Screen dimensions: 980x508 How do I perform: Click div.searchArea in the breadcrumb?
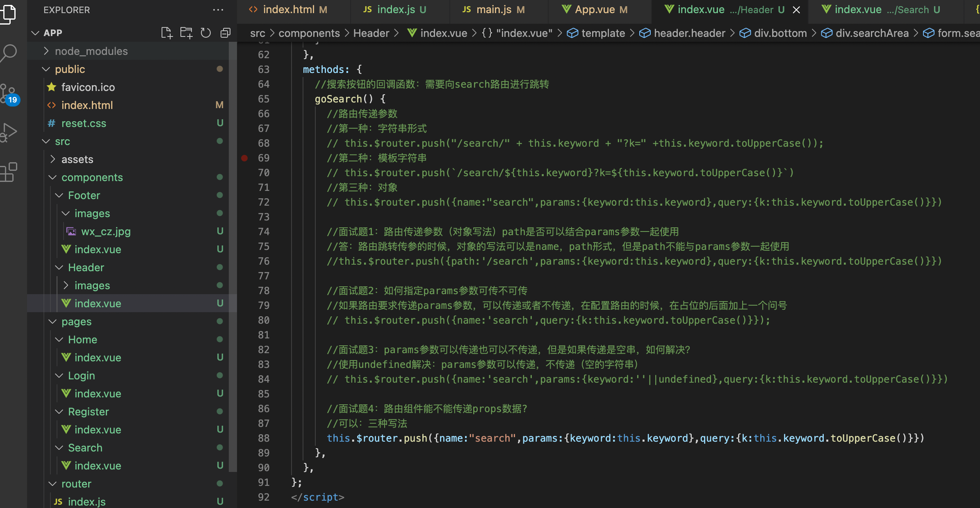872,33
